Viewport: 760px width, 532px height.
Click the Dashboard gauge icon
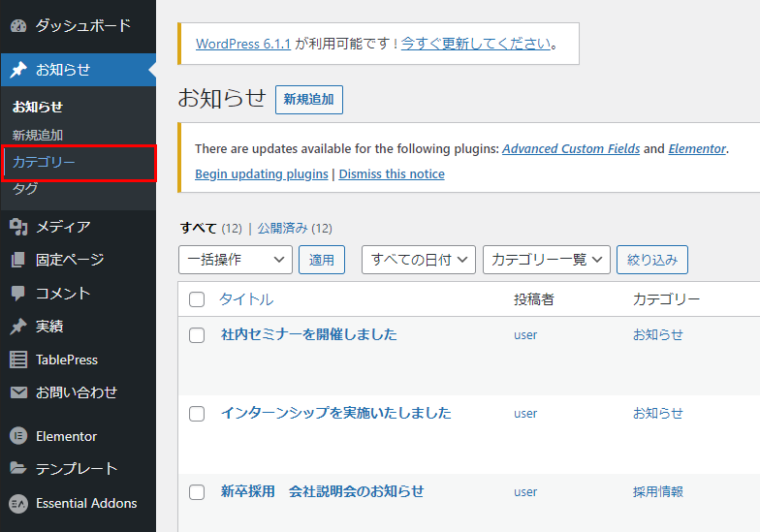click(17, 25)
